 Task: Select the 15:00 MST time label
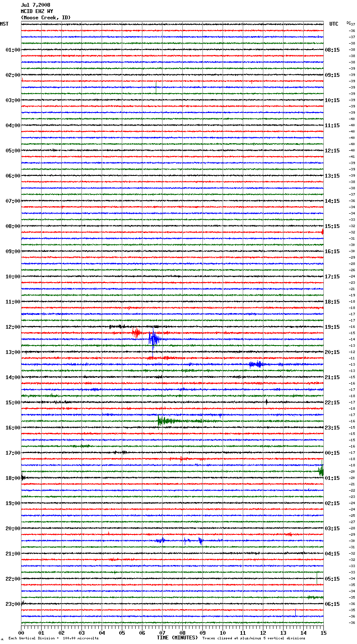pyautogui.click(x=13, y=403)
